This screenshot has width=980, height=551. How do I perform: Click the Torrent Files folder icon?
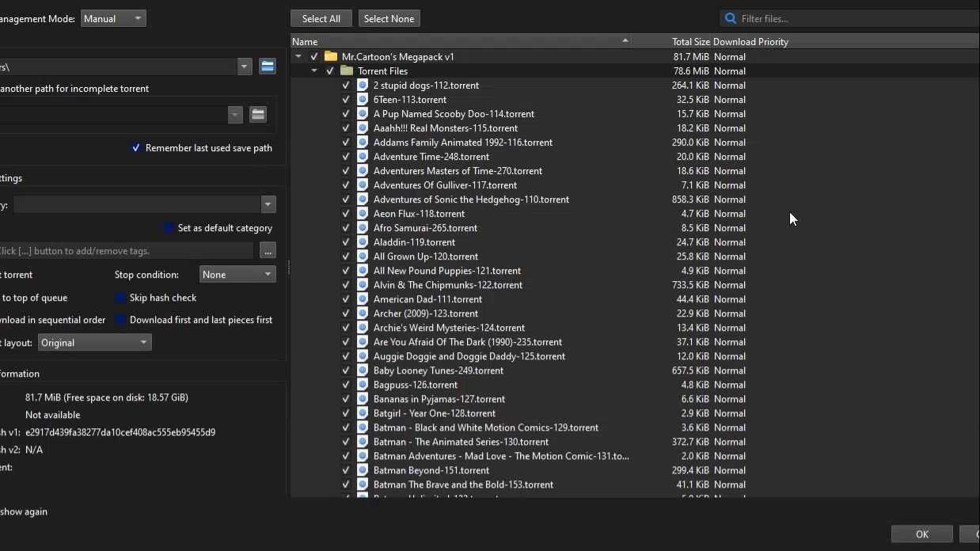click(347, 70)
